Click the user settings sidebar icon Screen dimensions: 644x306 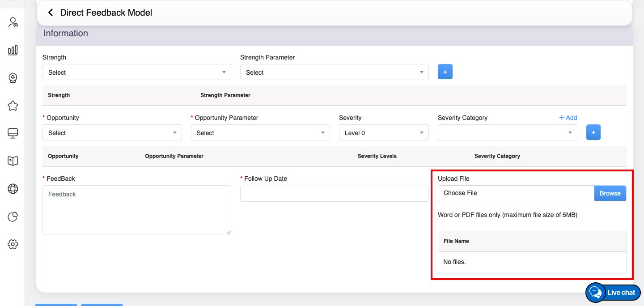(x=13, y=23)
